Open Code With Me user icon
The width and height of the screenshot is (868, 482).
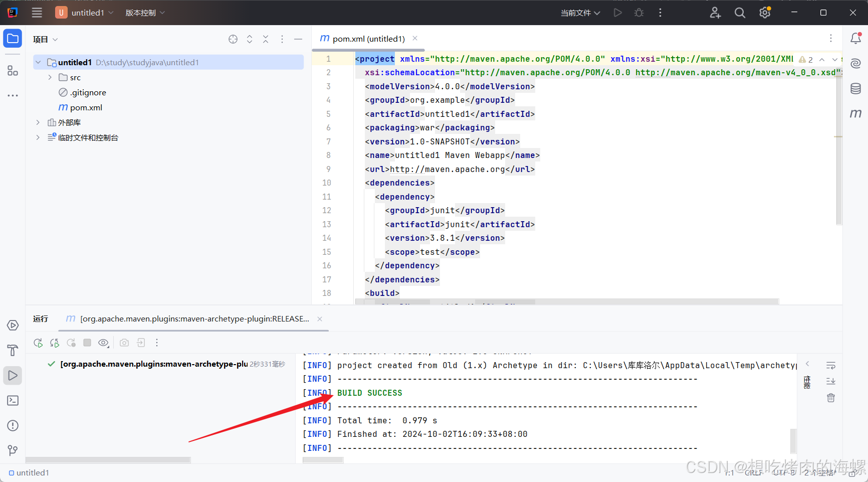pos(715,13)
